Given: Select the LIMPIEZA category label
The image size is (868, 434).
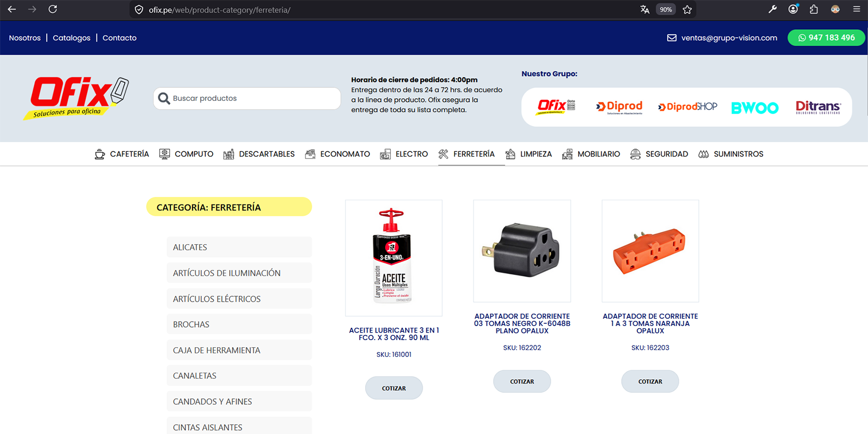Looking at the screenshot, I should [536, 154].
